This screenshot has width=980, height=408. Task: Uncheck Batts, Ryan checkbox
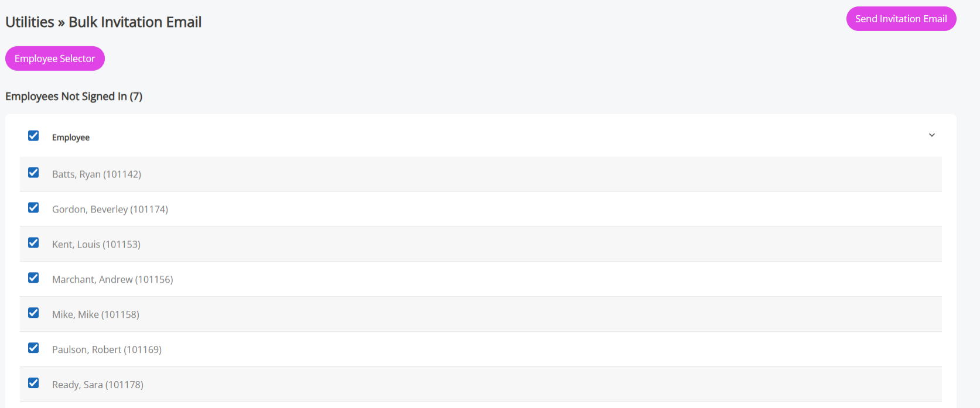[x=33, y=173]
